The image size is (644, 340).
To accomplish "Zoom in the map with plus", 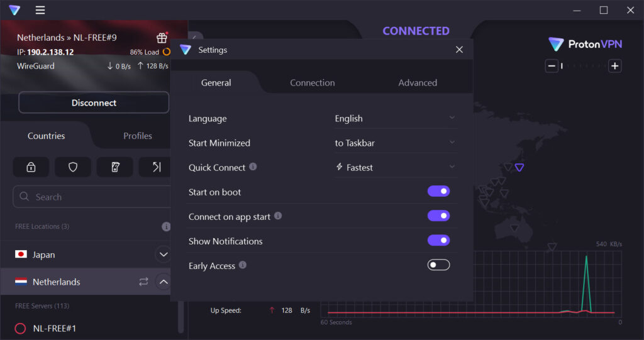I will tap(614, 66).
